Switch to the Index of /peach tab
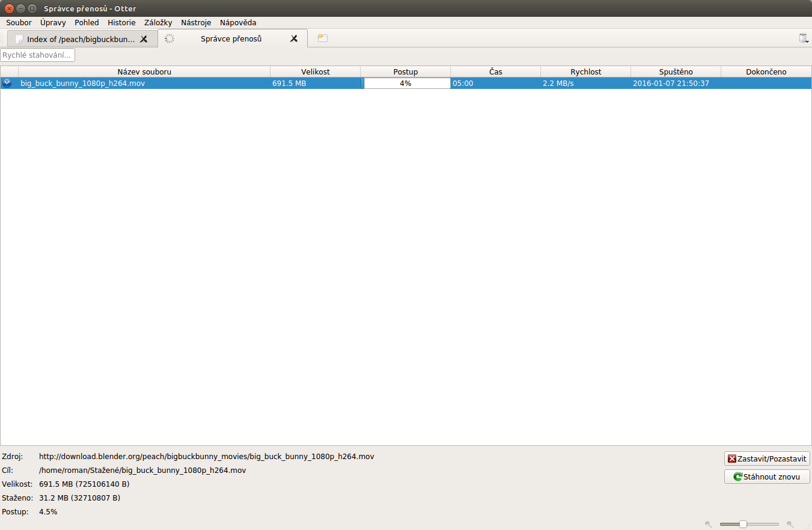Viewport: 812px width, 530px height. [x=82, y=39]
